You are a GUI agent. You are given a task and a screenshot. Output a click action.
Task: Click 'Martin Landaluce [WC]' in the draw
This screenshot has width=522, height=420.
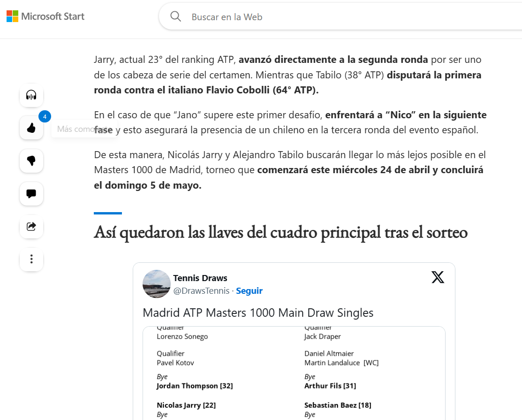[341, 363]
